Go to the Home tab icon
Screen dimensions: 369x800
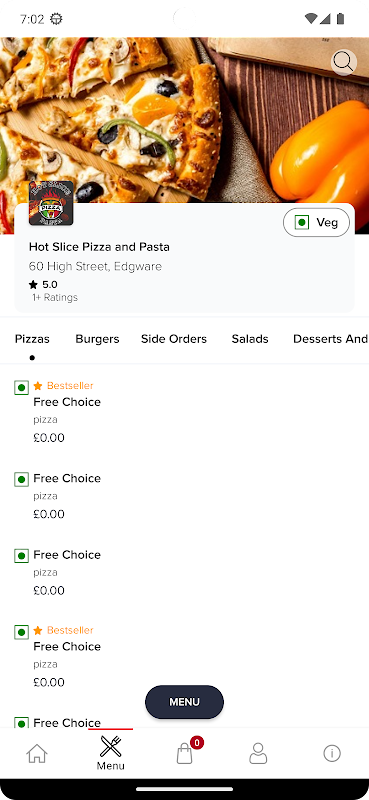coord(37,753)
